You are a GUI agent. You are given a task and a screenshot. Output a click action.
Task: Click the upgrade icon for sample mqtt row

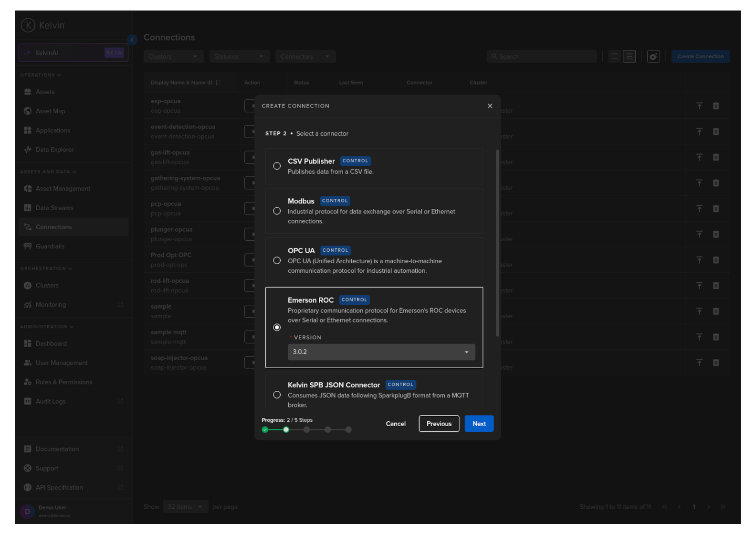(x=699, y=337)
